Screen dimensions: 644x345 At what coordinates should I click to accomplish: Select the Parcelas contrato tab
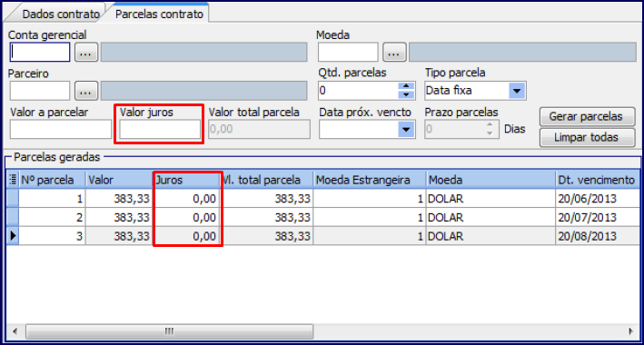click(x=159, y=14)
